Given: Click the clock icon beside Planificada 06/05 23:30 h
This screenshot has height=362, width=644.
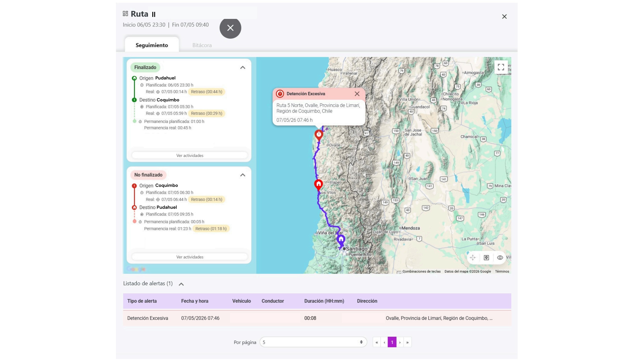Looking at the screenshot, I should coord(142,85).
